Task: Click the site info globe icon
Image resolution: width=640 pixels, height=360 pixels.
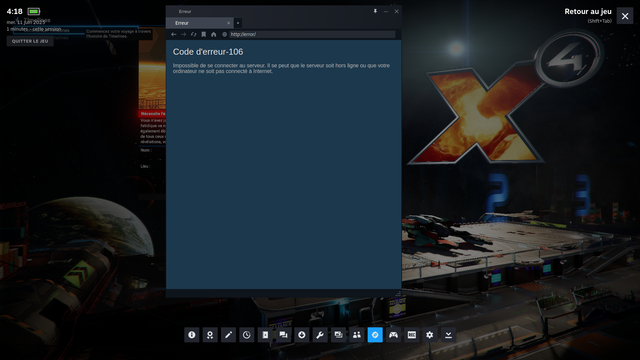Action: 224,34
